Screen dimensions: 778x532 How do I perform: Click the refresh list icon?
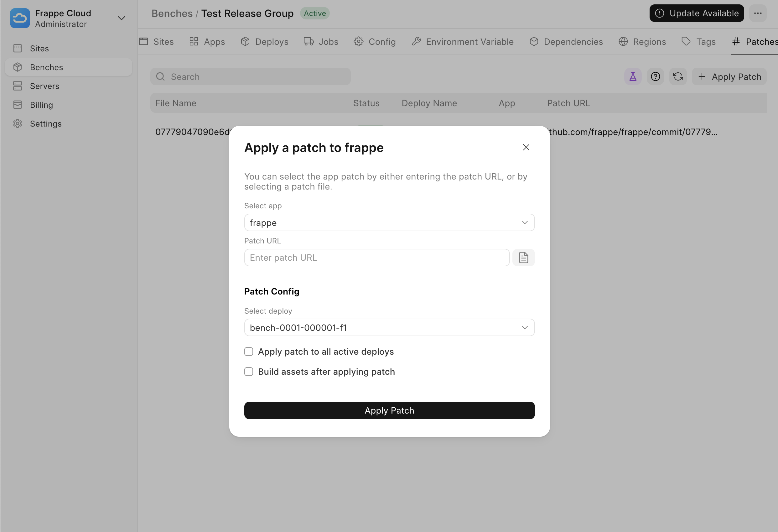pos(678,77)
